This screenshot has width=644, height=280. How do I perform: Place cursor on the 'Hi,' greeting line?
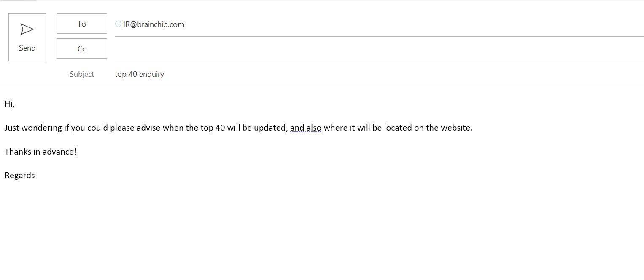tap(10, 104)
